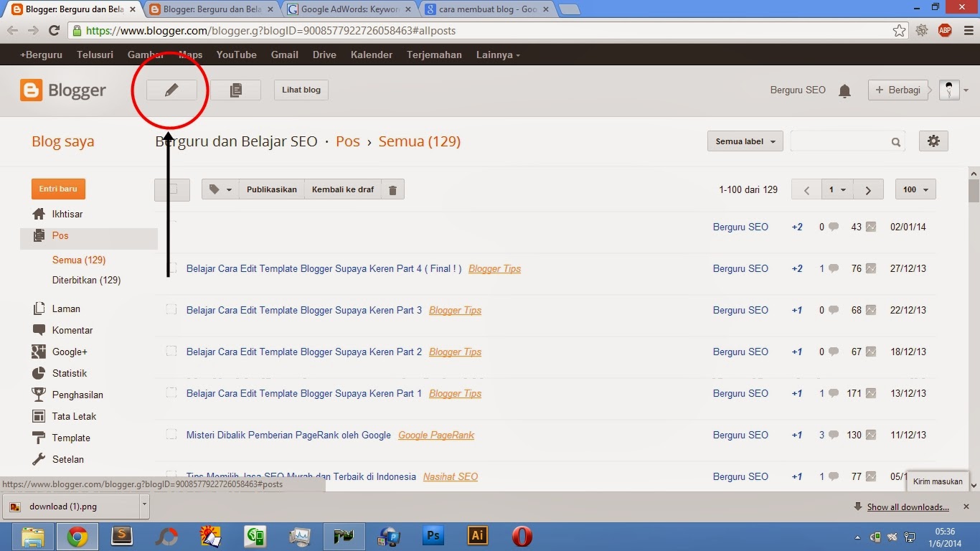Screen dimensions: 980x551
Task: Go to previous page arrow
Action: 806,190
